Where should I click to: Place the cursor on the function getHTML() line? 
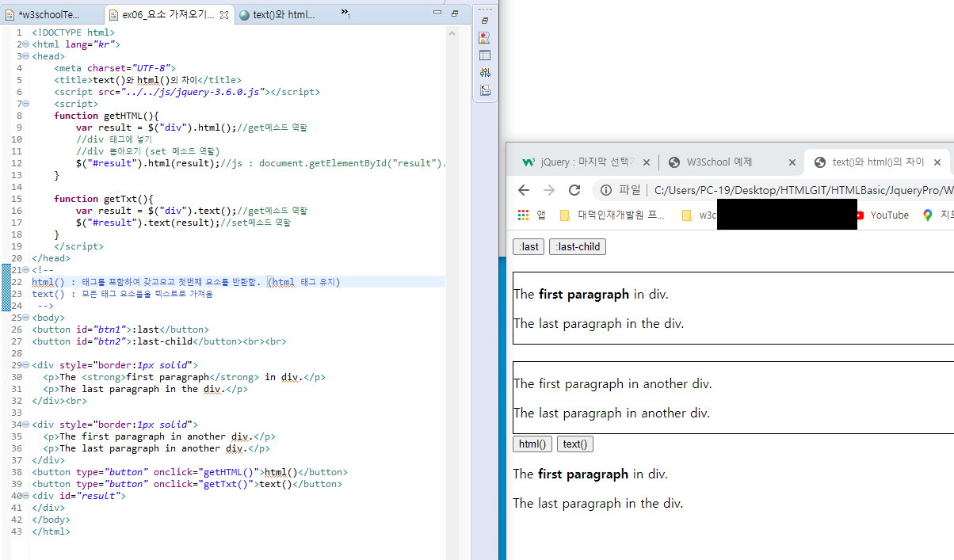(x=107, y=116)
